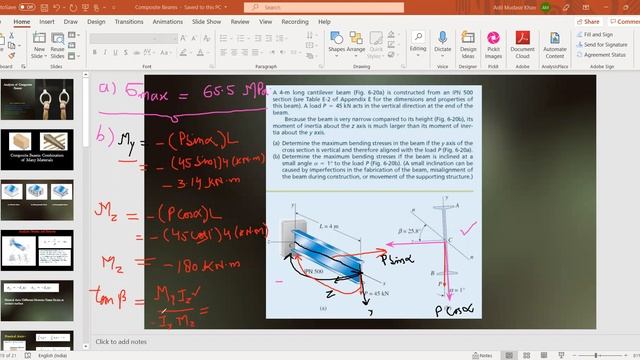Image resolution: width=640 pixels, height=360 pixels.
Task: Open the Text Direction dropdown
Action: (311, 36)
